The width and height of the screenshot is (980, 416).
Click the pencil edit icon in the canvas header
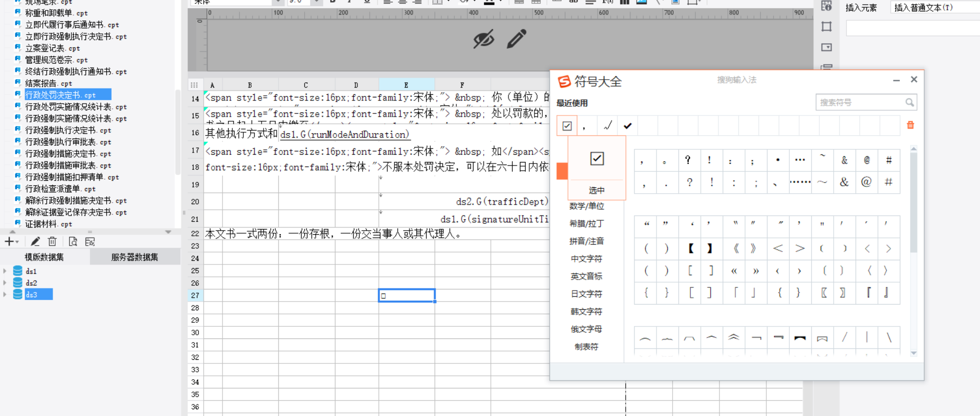(516, 39)
